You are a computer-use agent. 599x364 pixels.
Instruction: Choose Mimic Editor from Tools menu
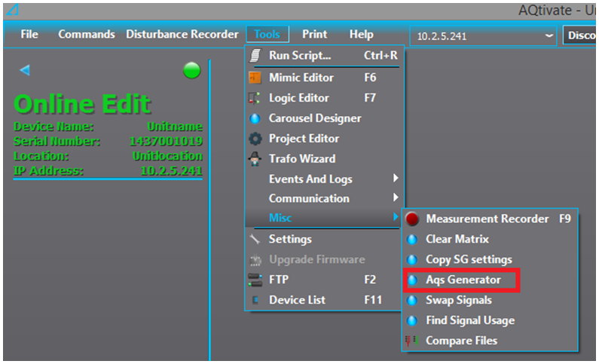(324, 78)
